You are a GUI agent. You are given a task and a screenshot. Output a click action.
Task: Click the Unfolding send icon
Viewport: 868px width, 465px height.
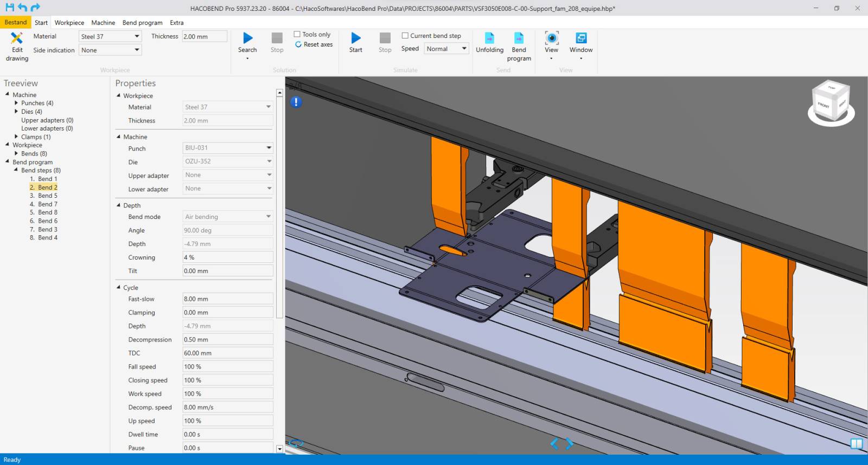pos(489,38)
